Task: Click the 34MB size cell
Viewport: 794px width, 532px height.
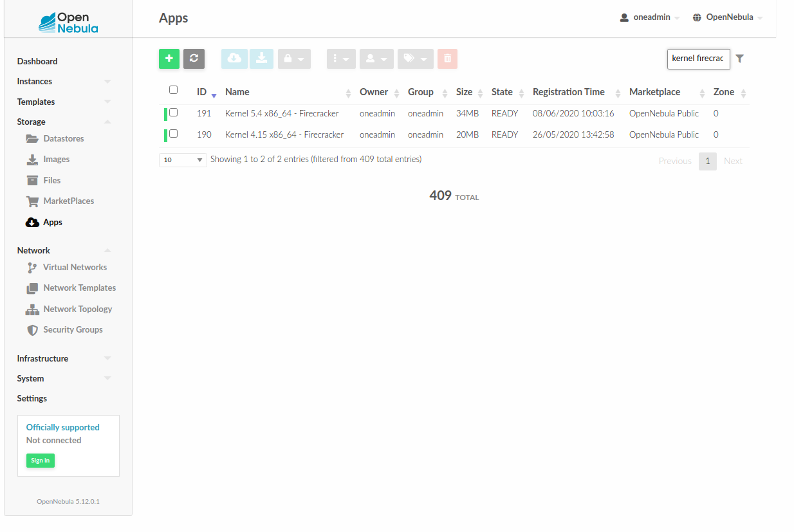Action: point(467,113)
